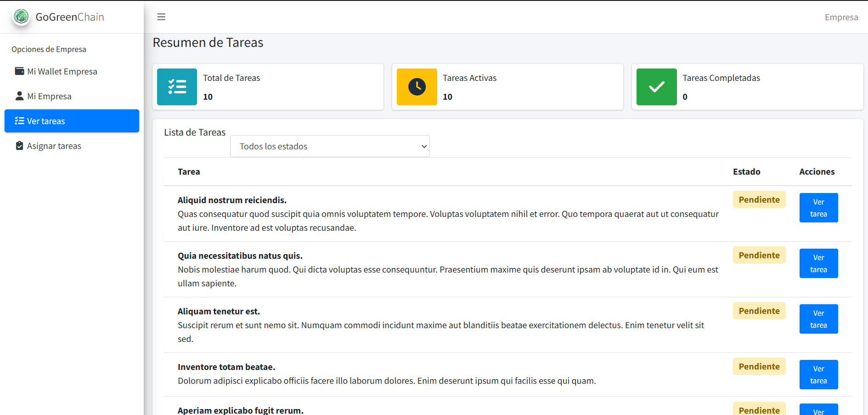View task Aliquam tenetur est
The width and height of the screenshot is (868, 415).
pos(818,319)
